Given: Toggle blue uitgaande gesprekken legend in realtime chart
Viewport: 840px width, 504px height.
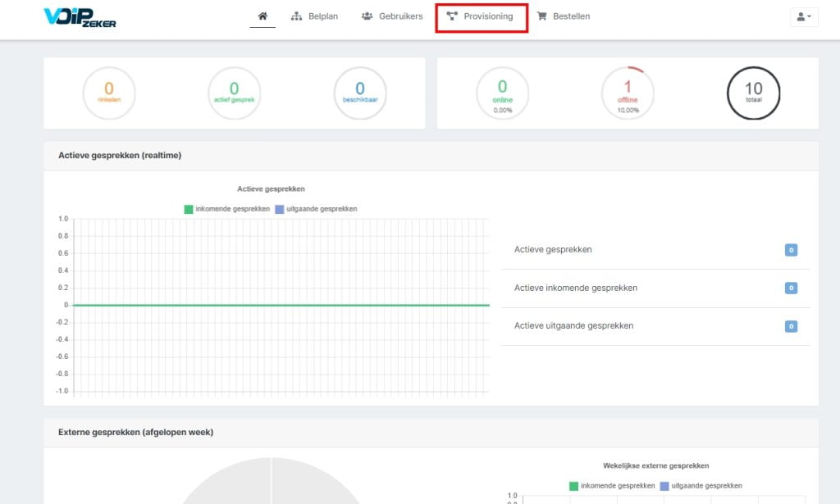Looking at the screenshot, I should 316,209.
